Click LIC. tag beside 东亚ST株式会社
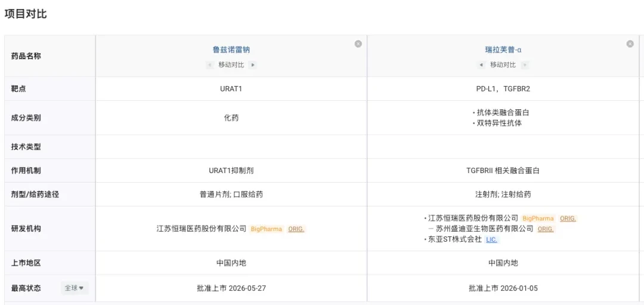 click(491, 240)
